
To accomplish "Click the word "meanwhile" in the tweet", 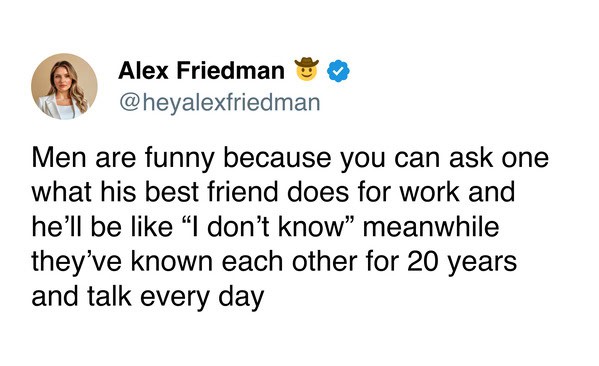I will [x=431, y=227].
